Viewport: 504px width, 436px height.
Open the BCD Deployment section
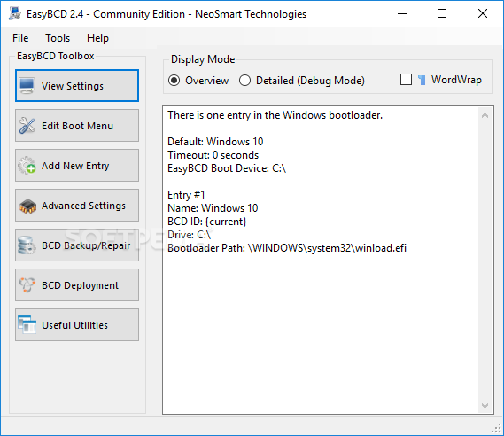77,285
